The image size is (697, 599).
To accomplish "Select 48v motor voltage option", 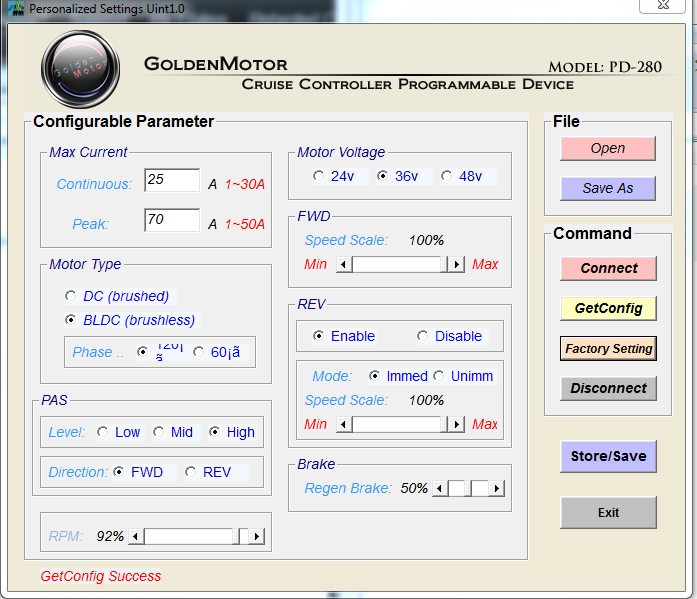I will (446, 177).
